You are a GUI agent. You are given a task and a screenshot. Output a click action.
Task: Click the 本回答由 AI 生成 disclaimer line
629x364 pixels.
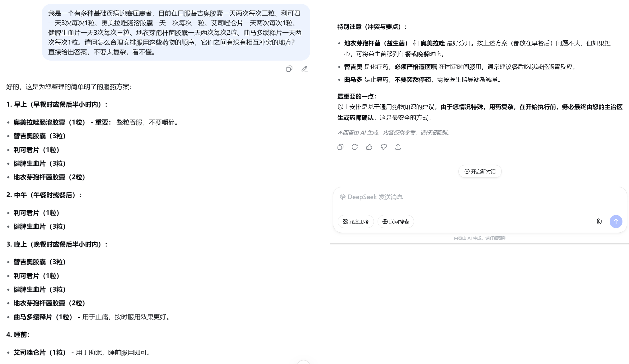pos(393,133)
